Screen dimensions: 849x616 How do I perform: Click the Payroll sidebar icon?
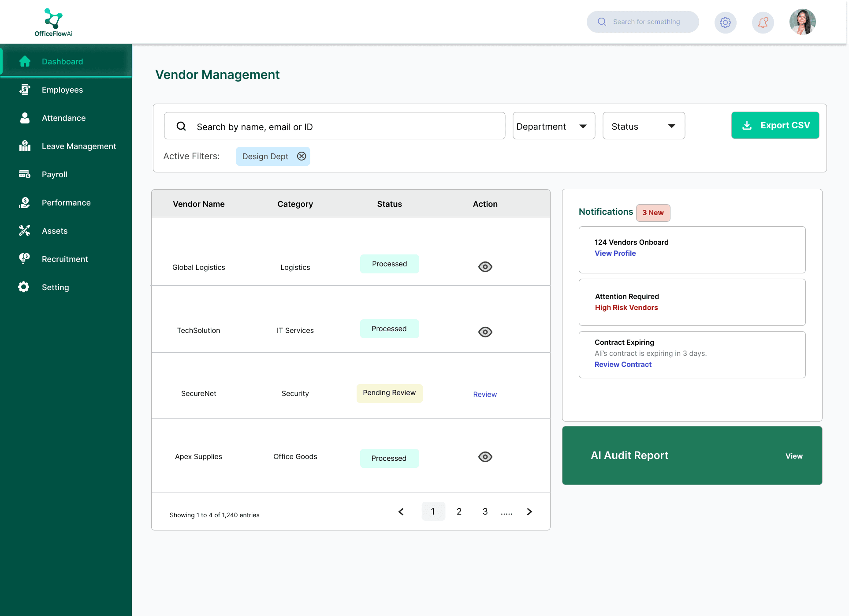[x=25, y=174]
